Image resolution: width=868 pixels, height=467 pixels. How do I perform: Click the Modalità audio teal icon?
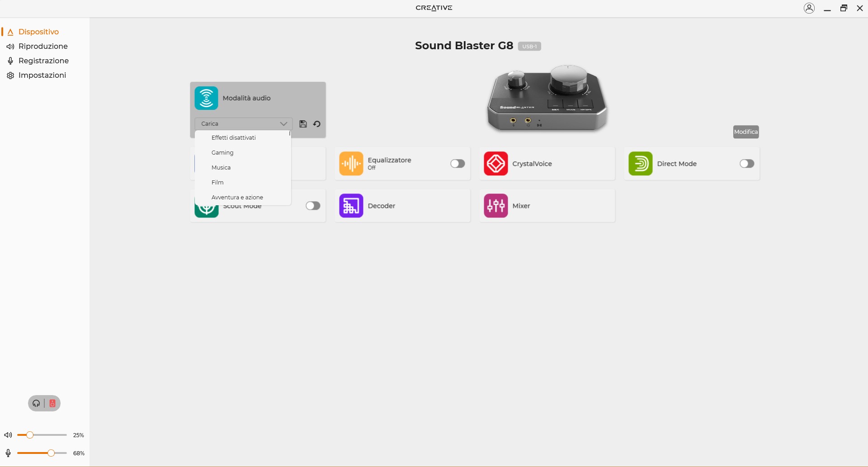point(206,98)
